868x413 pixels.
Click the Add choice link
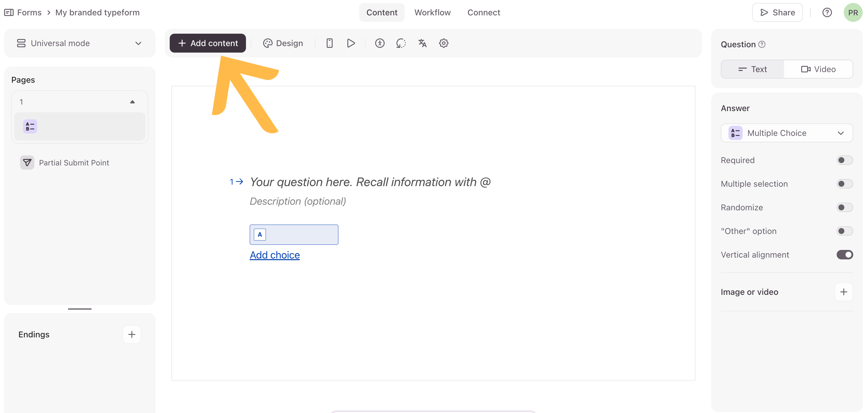pos(274,255)
